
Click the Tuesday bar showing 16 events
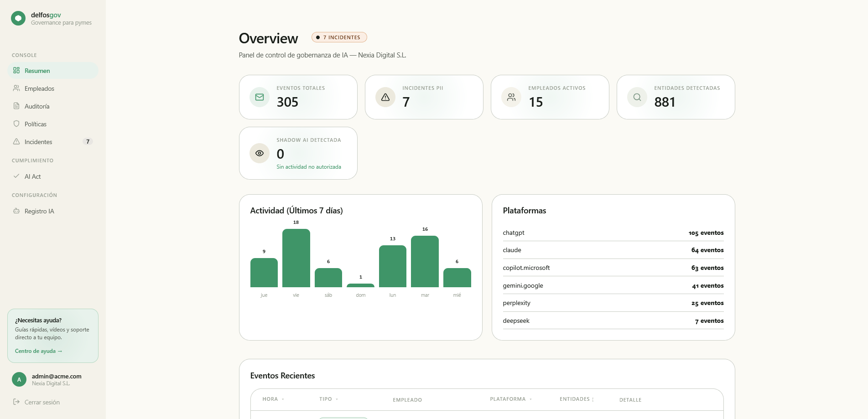pos(425,261)
